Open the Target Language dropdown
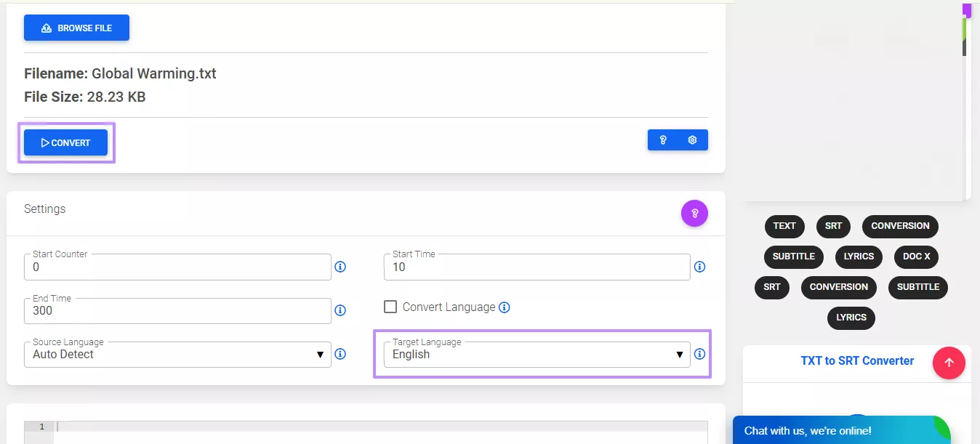The height and width of the screenshot is (444, 980). (x=679, y=354)
